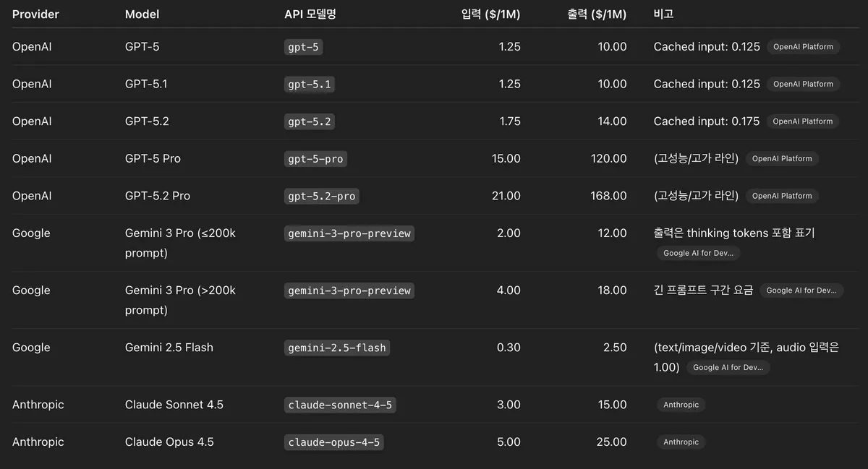
Task: Select the claude-opus-4-5 code chip
Action: (333, 442)
